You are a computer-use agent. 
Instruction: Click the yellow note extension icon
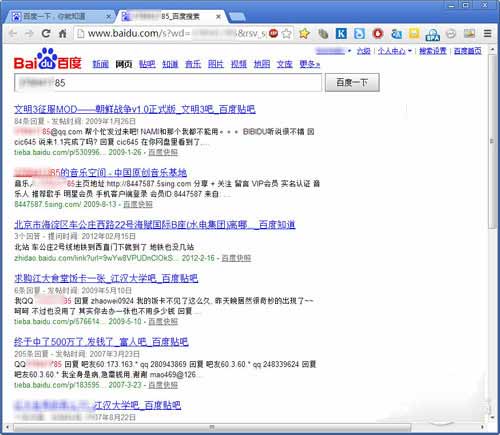pyautogui.click(x=414, y=33)
